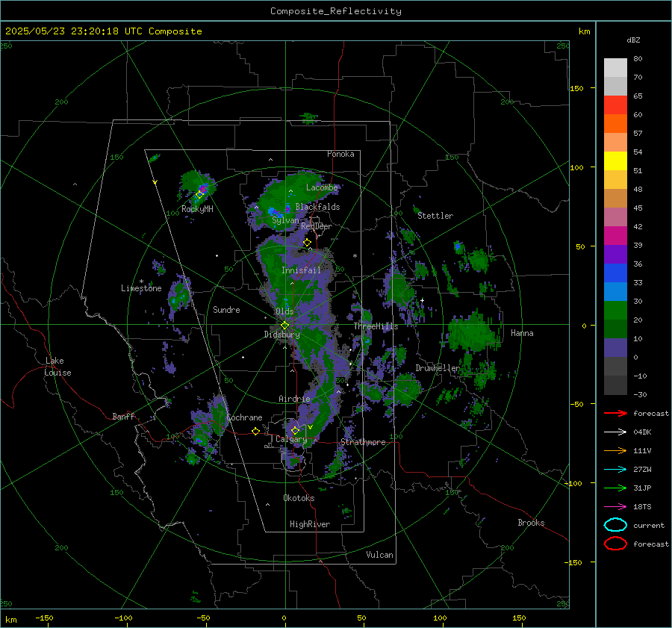672x628 pixels.
Task: Select the white 04DK arrow symbol
Action: click(x=615, y=432)
